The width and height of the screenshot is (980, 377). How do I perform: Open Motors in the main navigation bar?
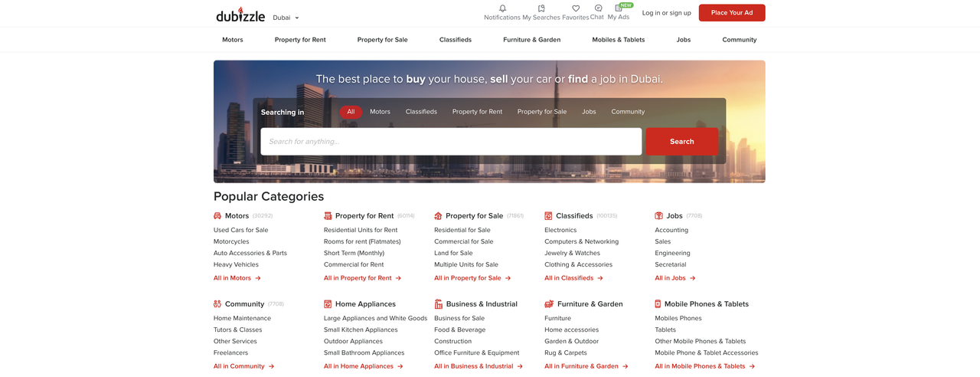pos(233,40)
